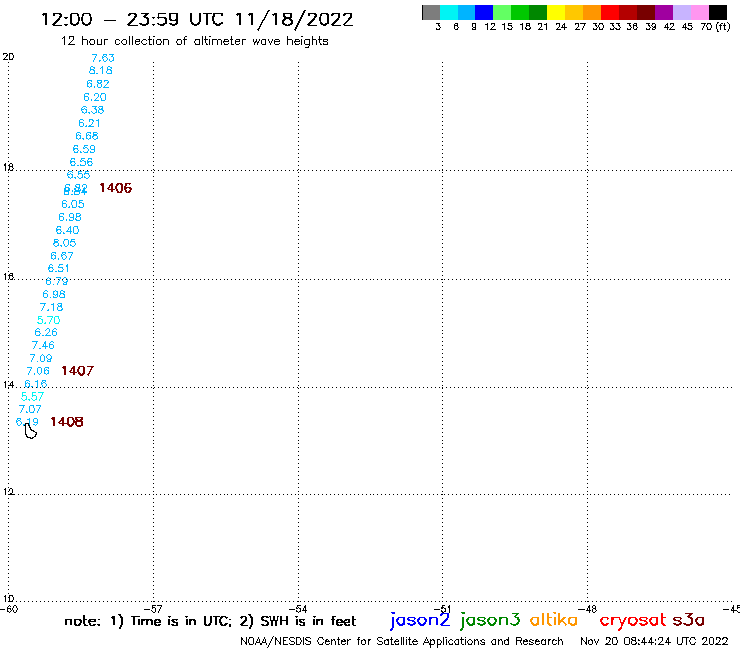Click the NOAA/NESDIS Center credit line
The image size is (740, 650).
(402, 642)
